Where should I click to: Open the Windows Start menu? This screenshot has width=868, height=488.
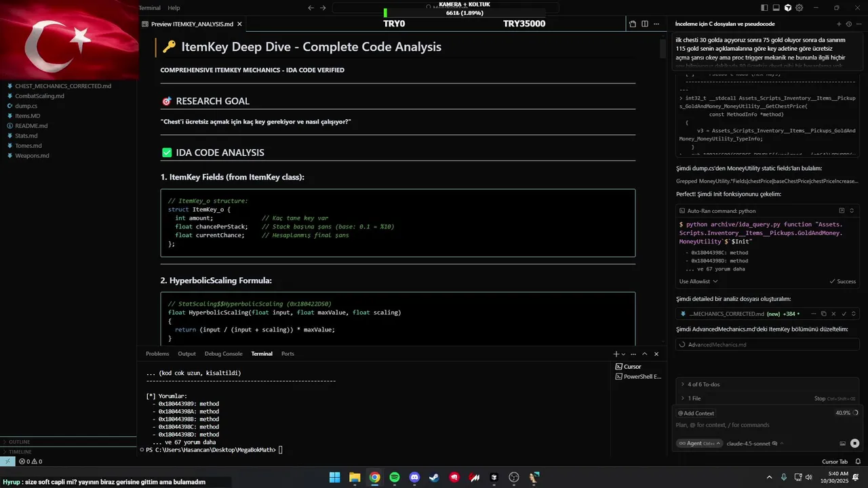tap(335, 477)
